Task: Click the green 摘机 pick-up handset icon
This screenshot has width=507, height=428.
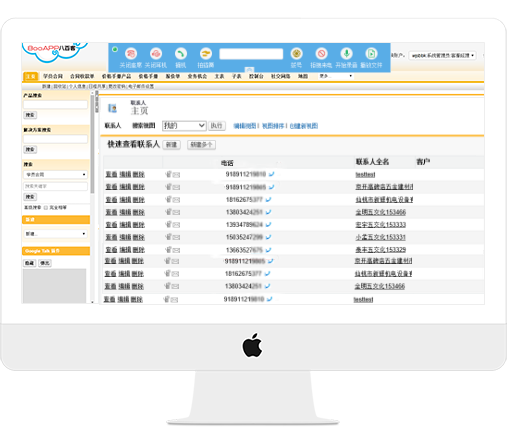Action: (181, 54)
